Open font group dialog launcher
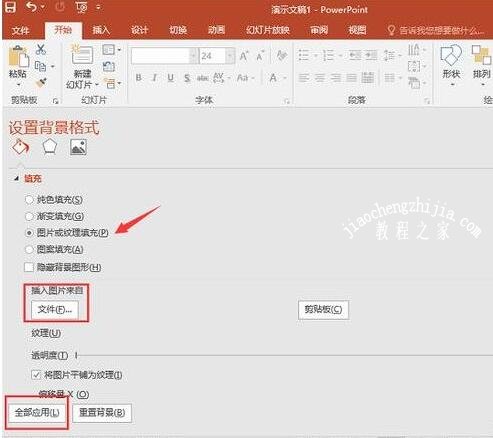This screenshot has height=438, width=493. 287,101
